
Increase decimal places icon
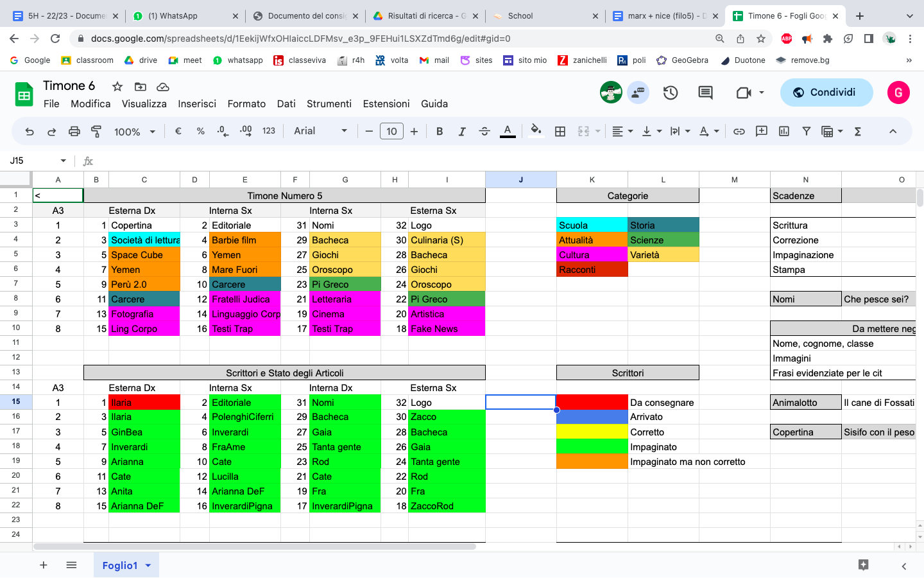[246, 131]
